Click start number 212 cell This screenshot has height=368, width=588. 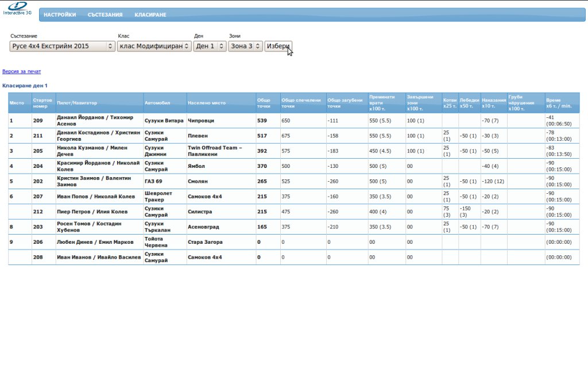pyautogui.click(x=38, y=212)
